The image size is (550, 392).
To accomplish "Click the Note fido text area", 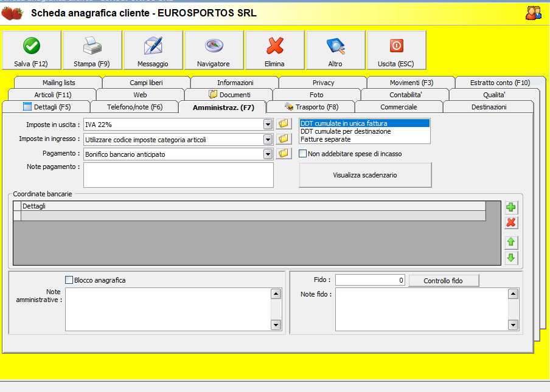I will pos(422,309).
